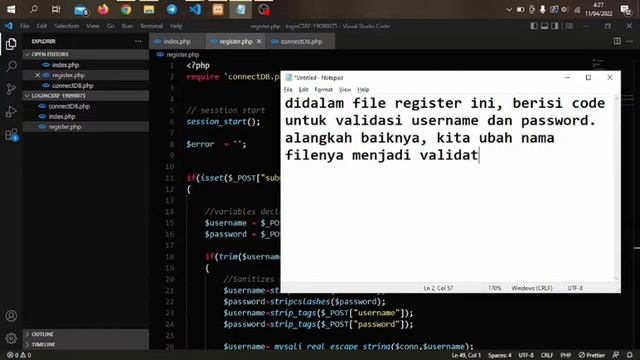
Task: Open the VS Code Go menu
Action: [111, 26]
